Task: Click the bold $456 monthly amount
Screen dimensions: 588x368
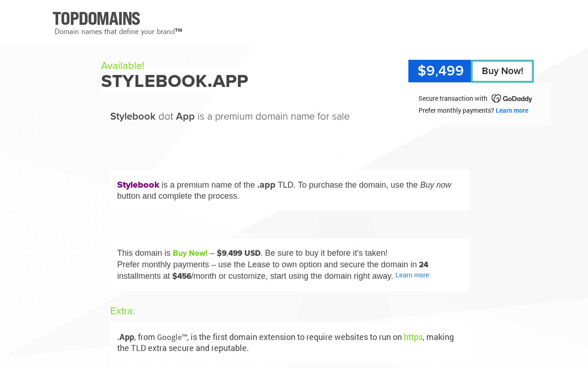Action: 181,276
